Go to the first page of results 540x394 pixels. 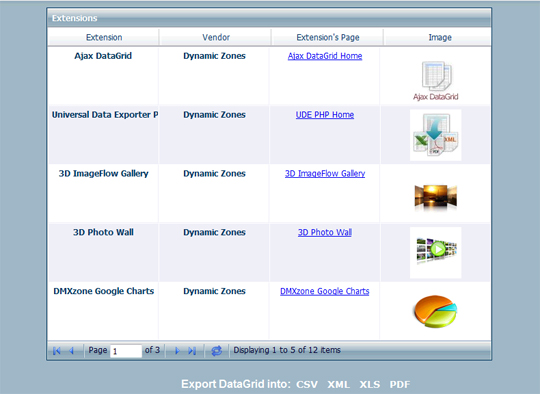point(57,351)
